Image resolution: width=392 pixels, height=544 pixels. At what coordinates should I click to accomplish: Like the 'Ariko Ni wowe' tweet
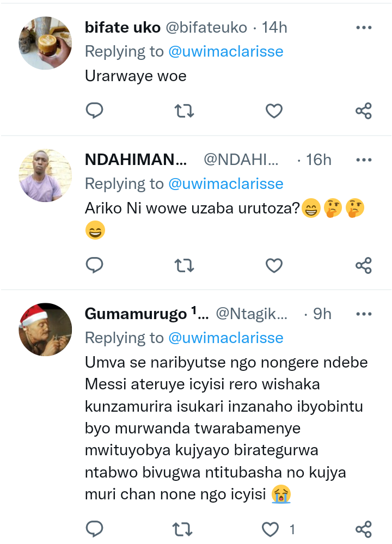[274, 265]
